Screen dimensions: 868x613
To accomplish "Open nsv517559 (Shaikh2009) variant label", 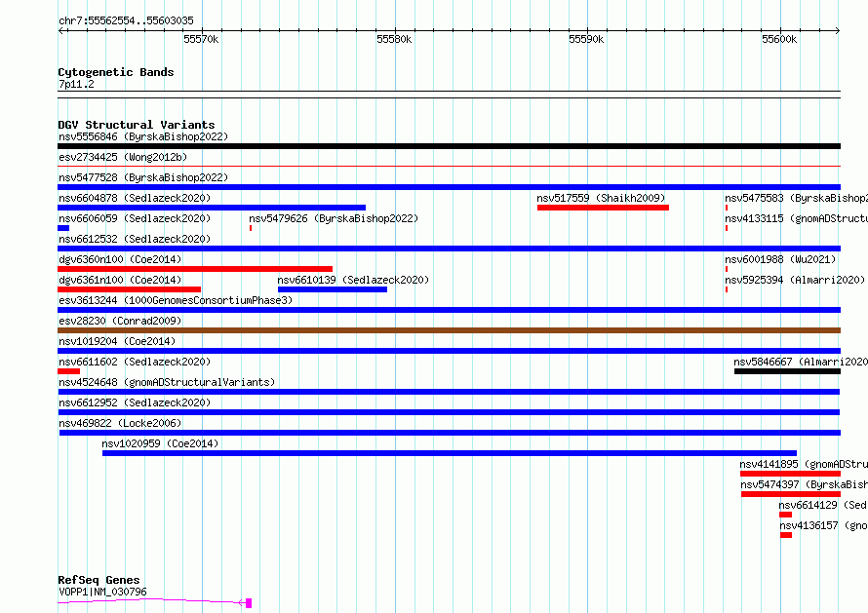I will pyautogui.click(x=601, y=198).
